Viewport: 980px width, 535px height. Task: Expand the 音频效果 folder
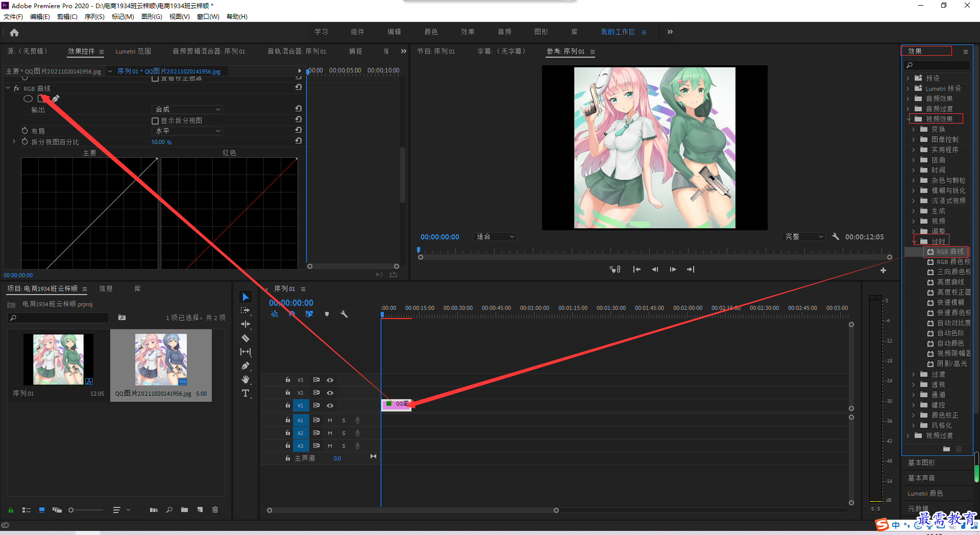pos(908,99)
